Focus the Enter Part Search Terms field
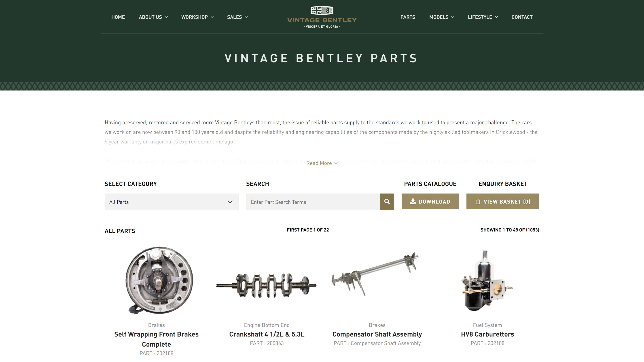Viewport: 644px width, 362px height. click(313, 202)
